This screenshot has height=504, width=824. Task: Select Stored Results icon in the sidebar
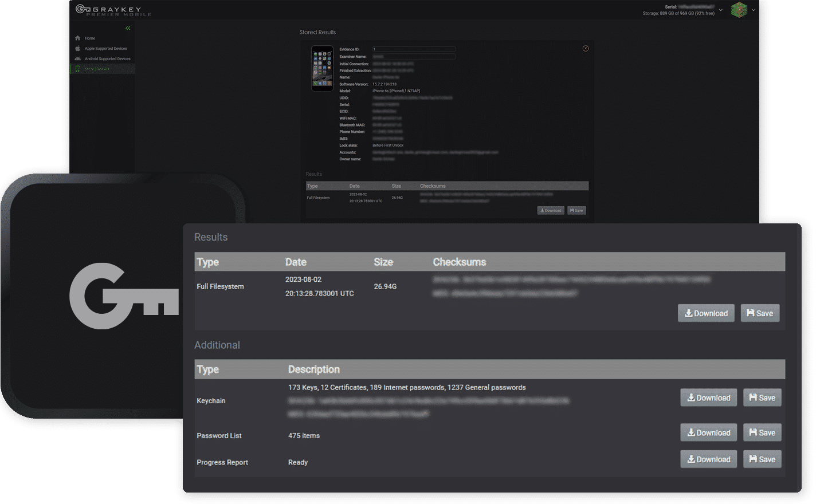(x=78, y=69)
